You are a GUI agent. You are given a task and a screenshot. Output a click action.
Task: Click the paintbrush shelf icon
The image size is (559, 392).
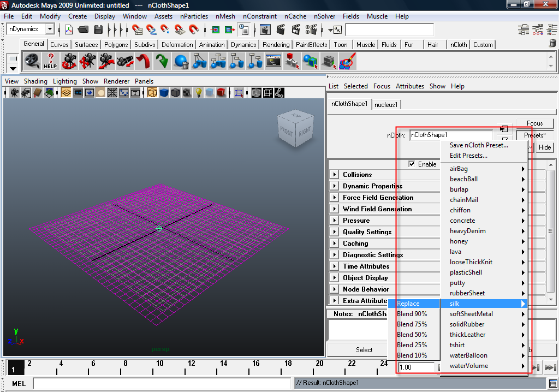(348, 61)
